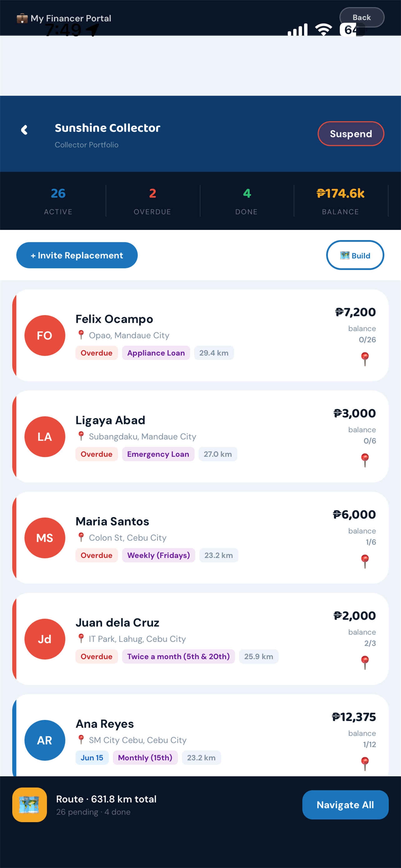Image resolution: width=401 pixels, height=868 pixels.
Task: Select the Active count stat
Action: pos(58,201)
